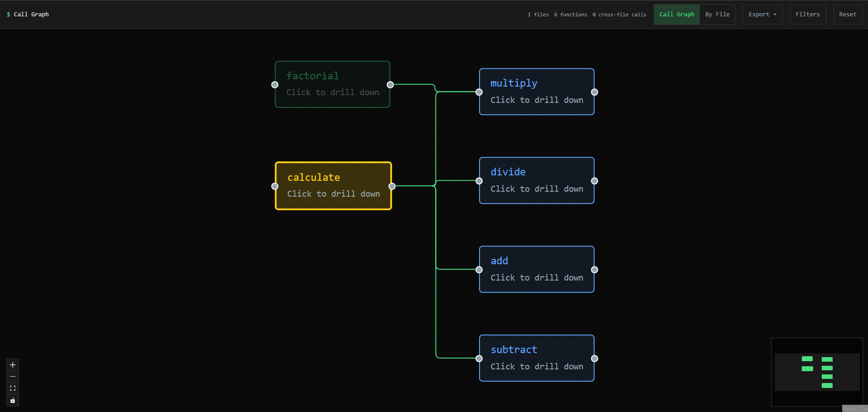Toggle the lock interactivity icon
The width and height of the screenshot is (868, 412).
tap(13, 400)
